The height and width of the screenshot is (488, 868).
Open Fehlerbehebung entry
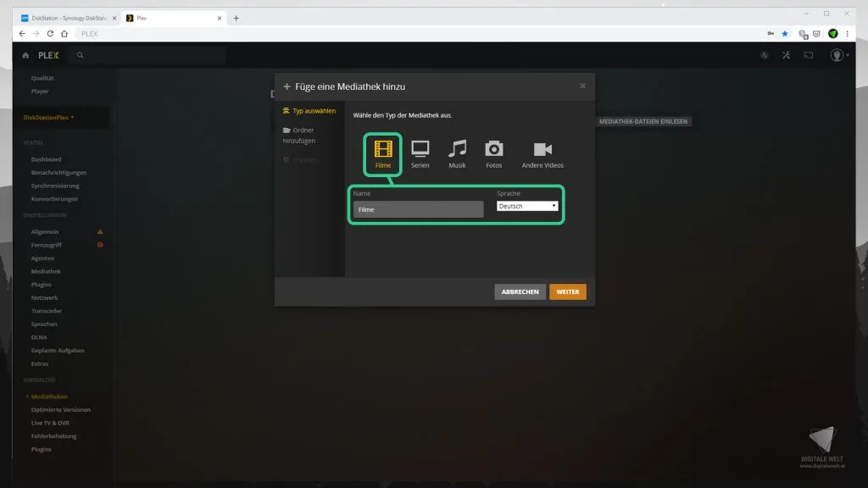pos(53,436)
